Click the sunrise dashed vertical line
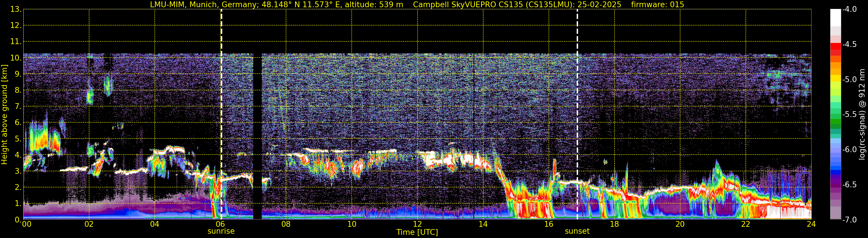 point(221,115)
